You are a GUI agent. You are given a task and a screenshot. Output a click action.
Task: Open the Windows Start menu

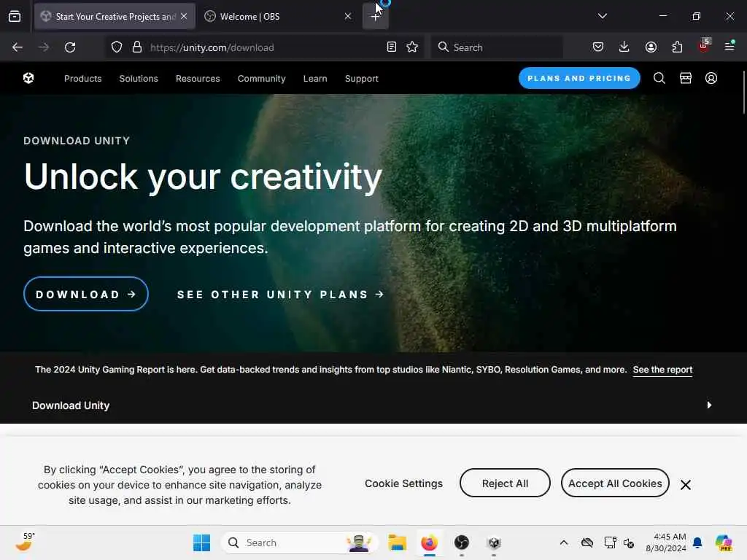click(x=201, y=542)
